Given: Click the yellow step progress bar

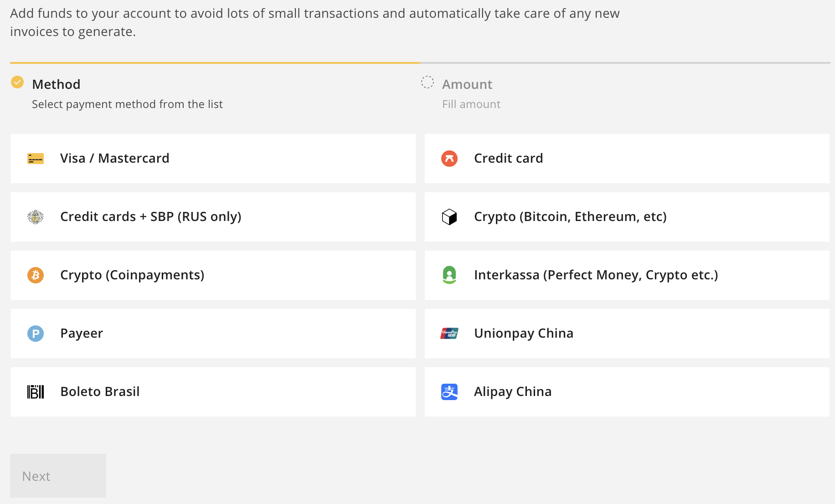Looking at the screenshot, I should (x=215, y=62).
